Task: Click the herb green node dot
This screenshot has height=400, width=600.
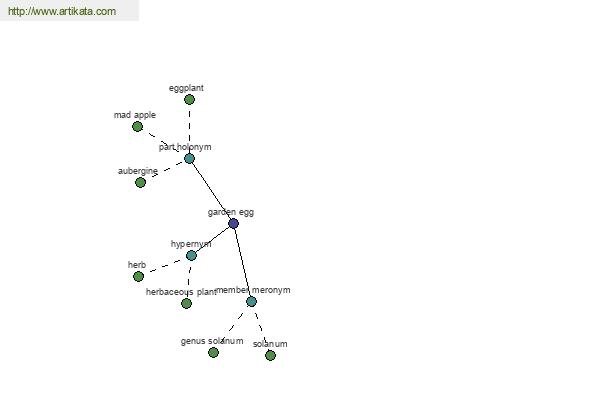Action: tap(138, 276)
